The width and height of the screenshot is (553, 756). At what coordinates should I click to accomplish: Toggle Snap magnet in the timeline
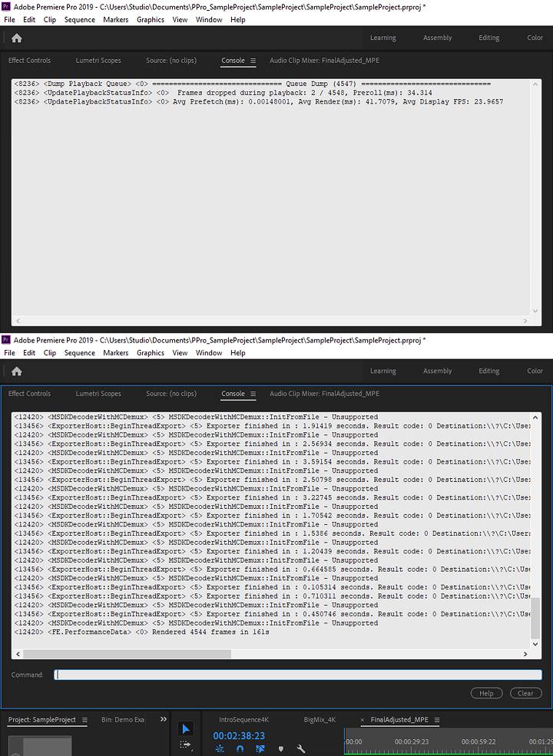pyautogui.click(x=240, y=749)
